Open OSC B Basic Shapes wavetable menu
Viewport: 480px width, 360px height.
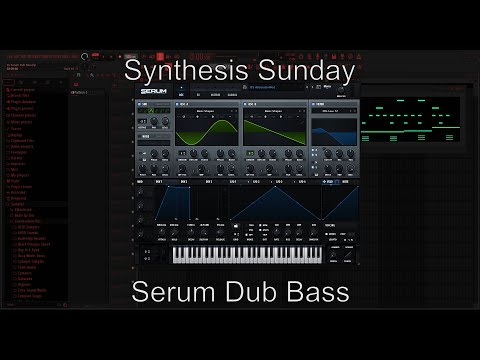[x=273, y=111]
